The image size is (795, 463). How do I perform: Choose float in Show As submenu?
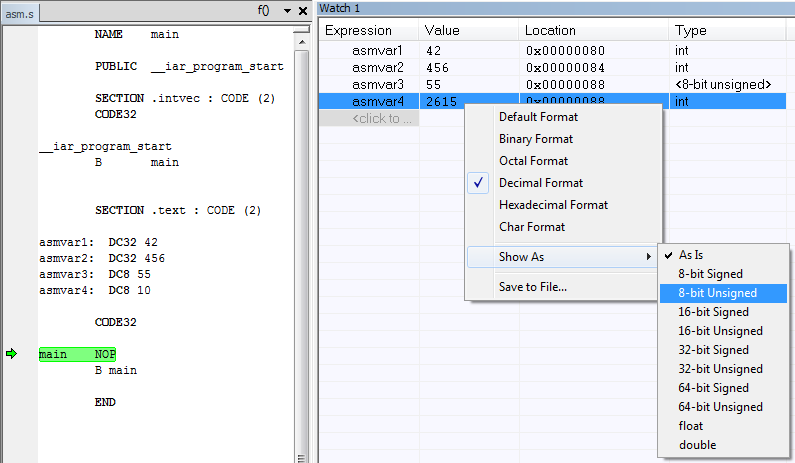(692, 426)
